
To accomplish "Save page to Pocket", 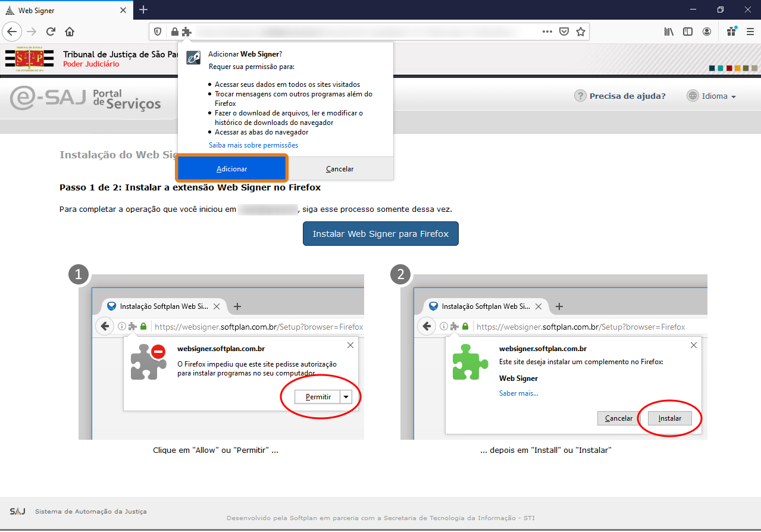I will (563, 32).
